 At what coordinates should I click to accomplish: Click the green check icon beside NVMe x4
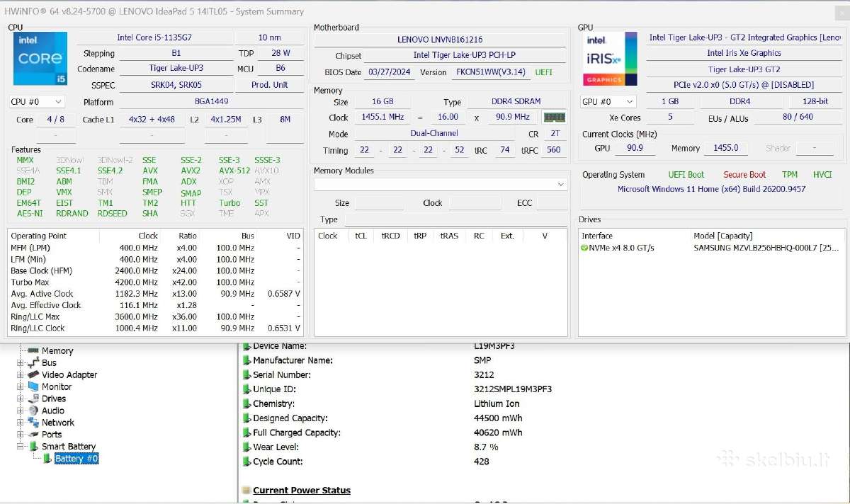tap(584, 248)
